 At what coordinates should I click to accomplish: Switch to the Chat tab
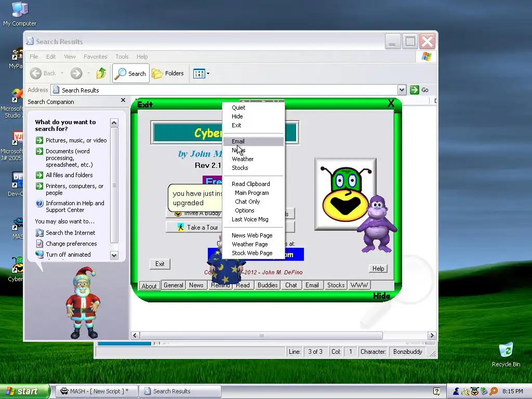291,285
